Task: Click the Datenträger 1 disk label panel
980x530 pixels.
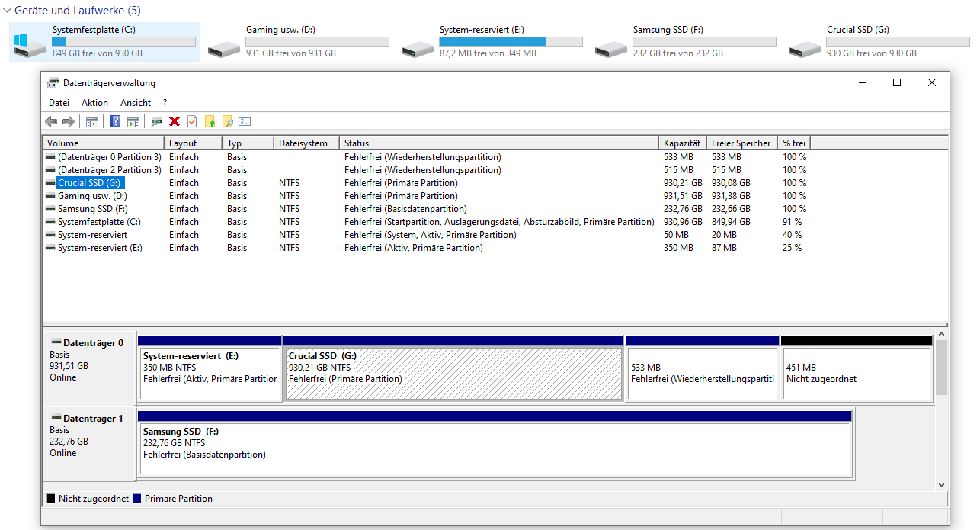Action: pyautogui.click(x=89, y=444)
